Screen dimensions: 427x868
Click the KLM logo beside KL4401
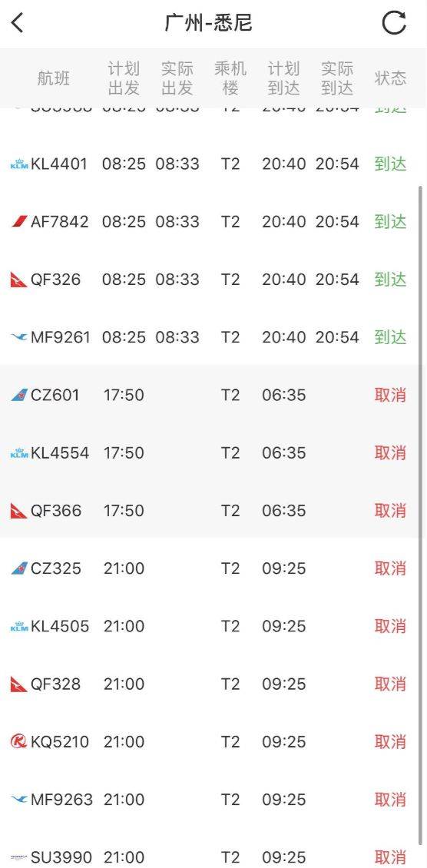18,164
